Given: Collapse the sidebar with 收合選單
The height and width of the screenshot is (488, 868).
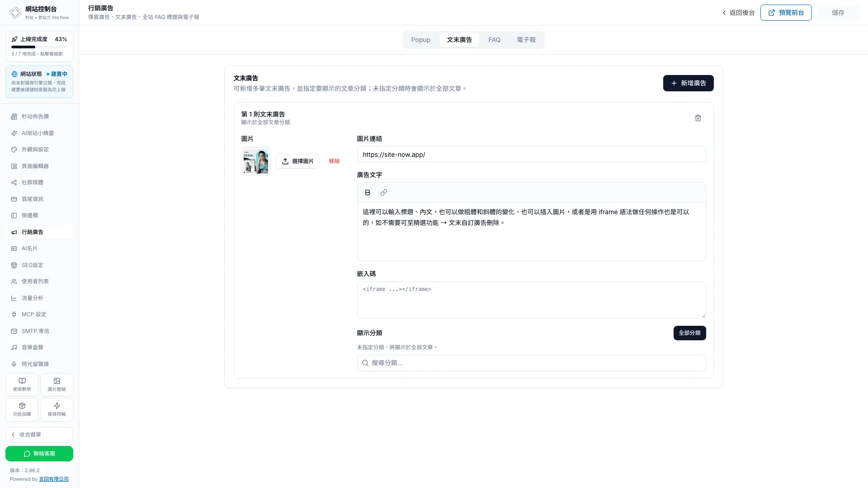Looking at the screenshot, I should (x=39, y=435).
